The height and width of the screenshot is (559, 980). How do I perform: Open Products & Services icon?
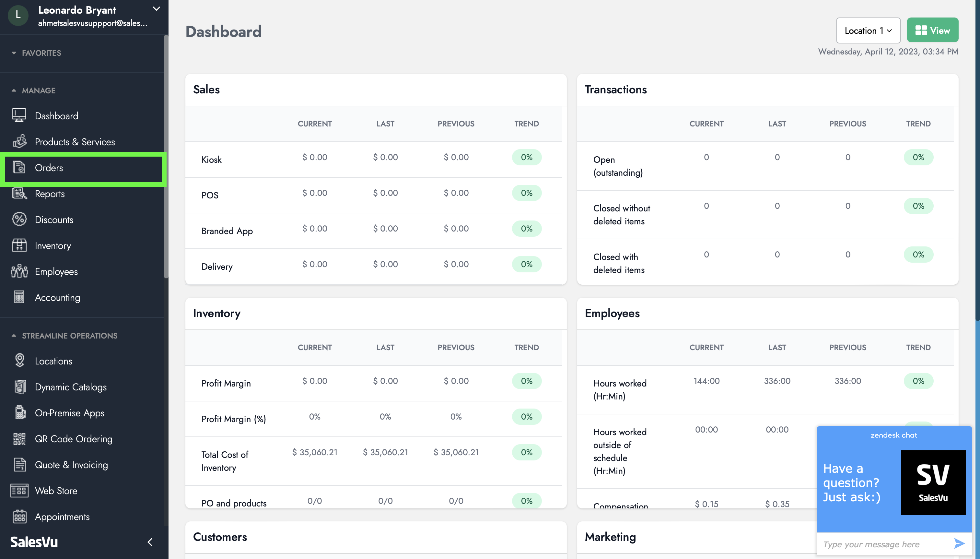click(x=19, y=141)
